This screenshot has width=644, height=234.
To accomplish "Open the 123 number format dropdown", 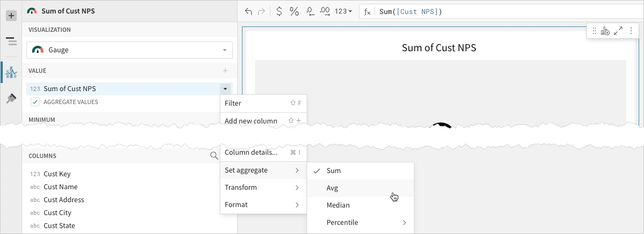I will click(x=343, y=11).
